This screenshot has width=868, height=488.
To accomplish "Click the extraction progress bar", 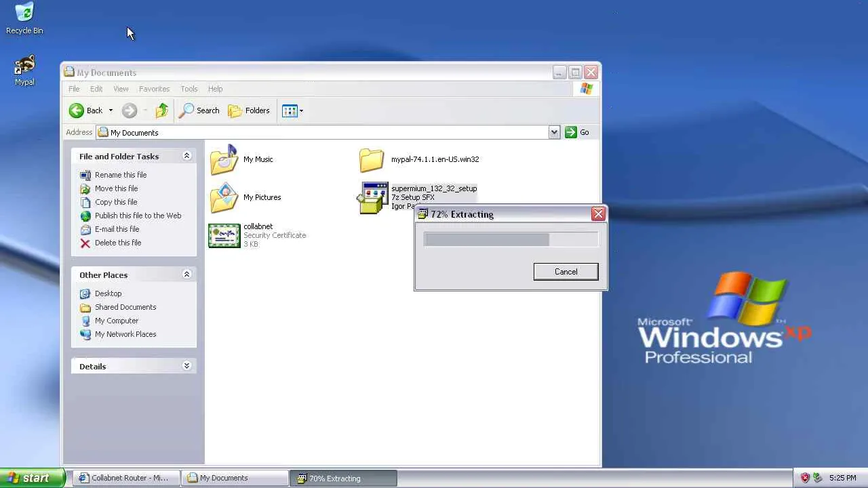I will pyautogui.click(x=511, y=239).
